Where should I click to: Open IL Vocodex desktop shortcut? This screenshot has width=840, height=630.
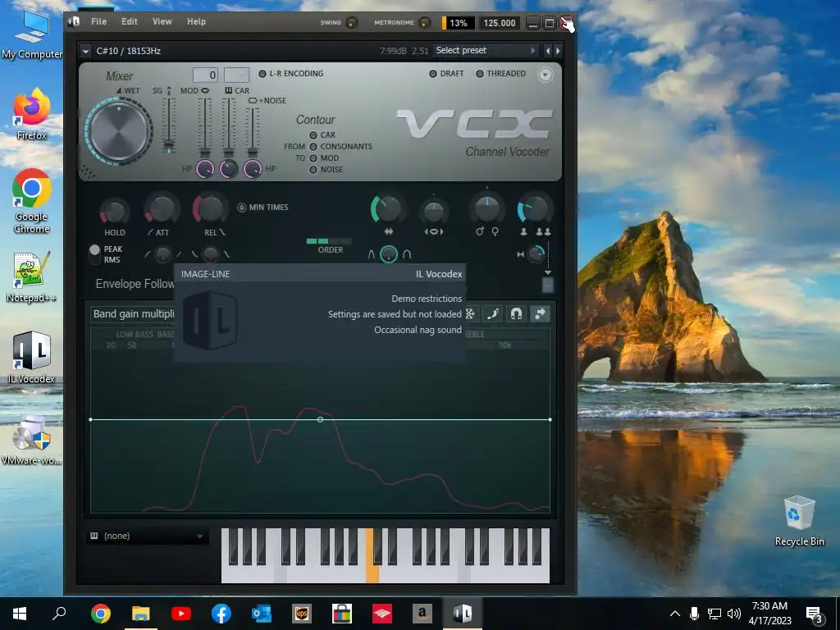click(x=32, y=358)
